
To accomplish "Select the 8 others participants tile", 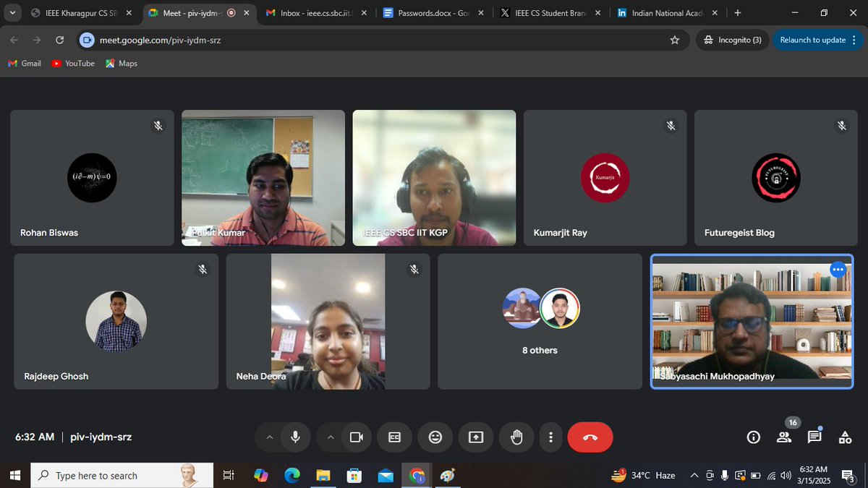I will pos(540,322).
